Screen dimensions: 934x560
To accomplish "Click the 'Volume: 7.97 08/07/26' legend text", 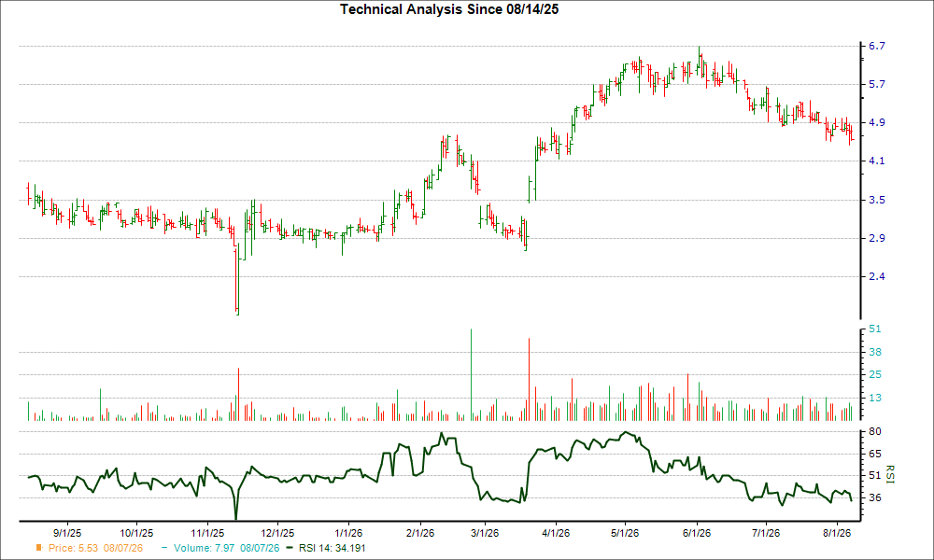I will tap(226, 548).
